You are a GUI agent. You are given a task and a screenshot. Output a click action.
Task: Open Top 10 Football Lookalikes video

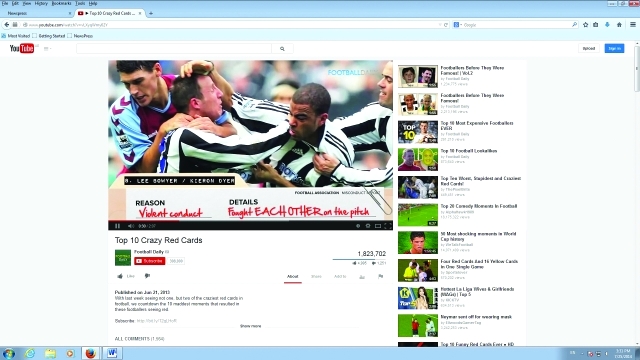469,151
